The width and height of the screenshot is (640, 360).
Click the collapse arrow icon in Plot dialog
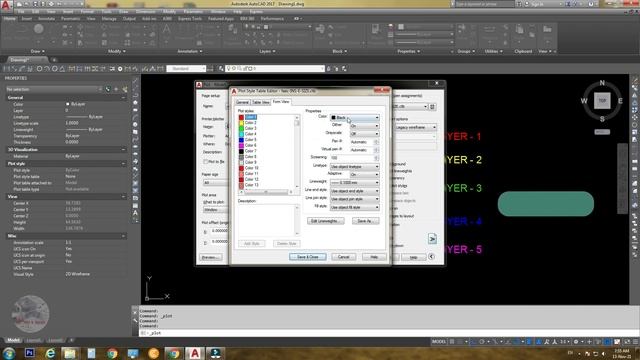431,256
